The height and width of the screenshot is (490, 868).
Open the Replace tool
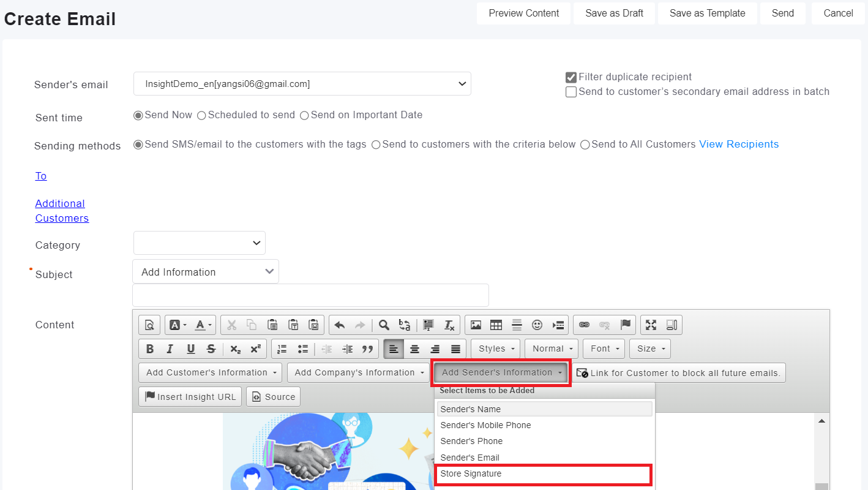(405, 325)
